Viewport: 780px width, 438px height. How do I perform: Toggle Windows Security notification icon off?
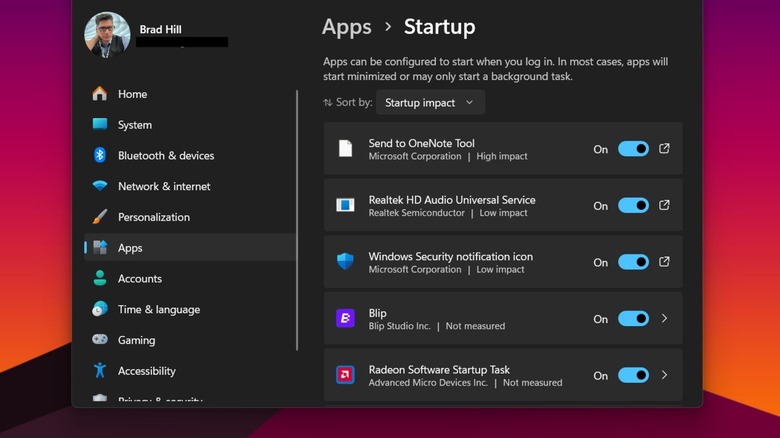(633, 262)
